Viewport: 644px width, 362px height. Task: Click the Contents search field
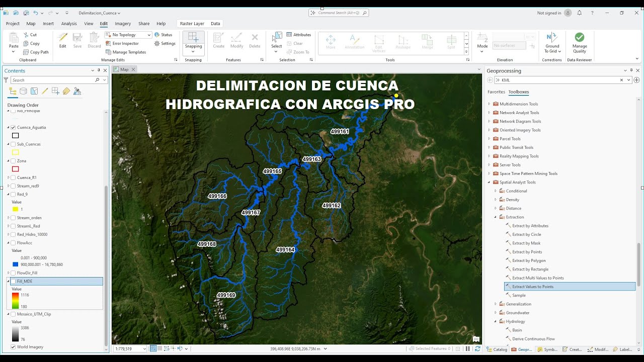coord(53,80)
